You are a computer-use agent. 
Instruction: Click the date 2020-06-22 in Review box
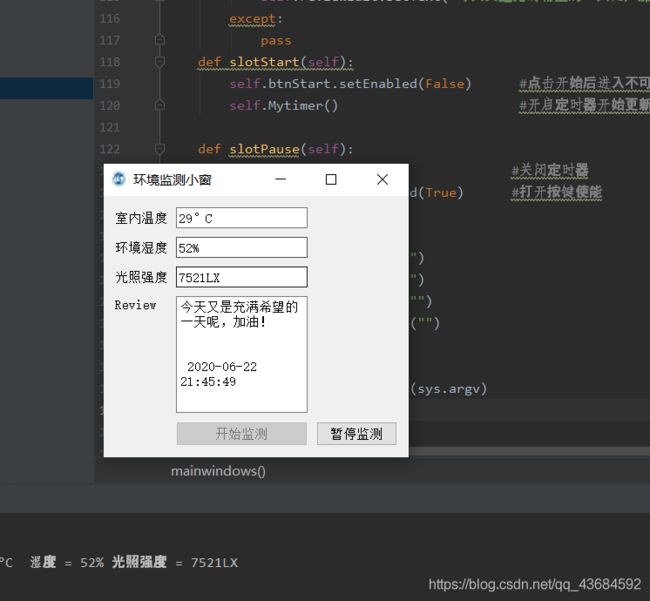pyautogui.click(x=222, y=367)
